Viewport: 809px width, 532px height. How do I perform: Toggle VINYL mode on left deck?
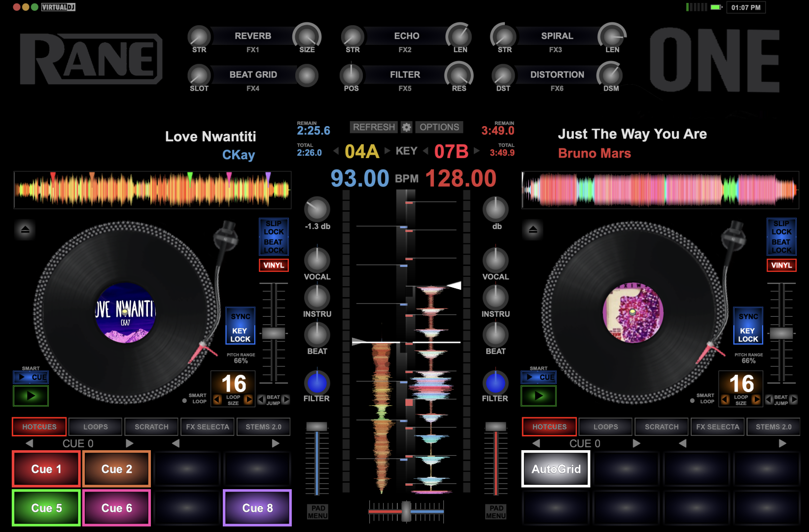(x=274, y=265)
